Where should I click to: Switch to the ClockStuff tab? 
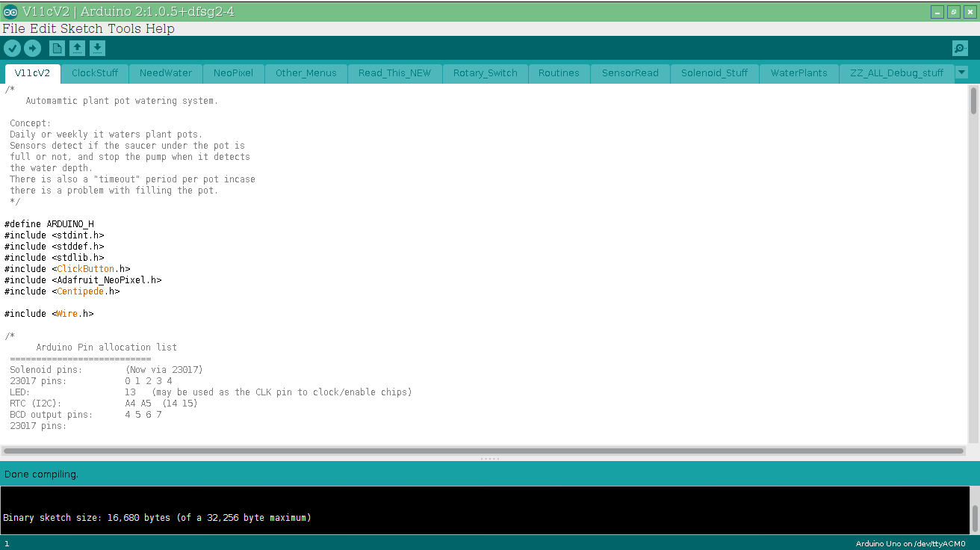click(x=94, y=72)
